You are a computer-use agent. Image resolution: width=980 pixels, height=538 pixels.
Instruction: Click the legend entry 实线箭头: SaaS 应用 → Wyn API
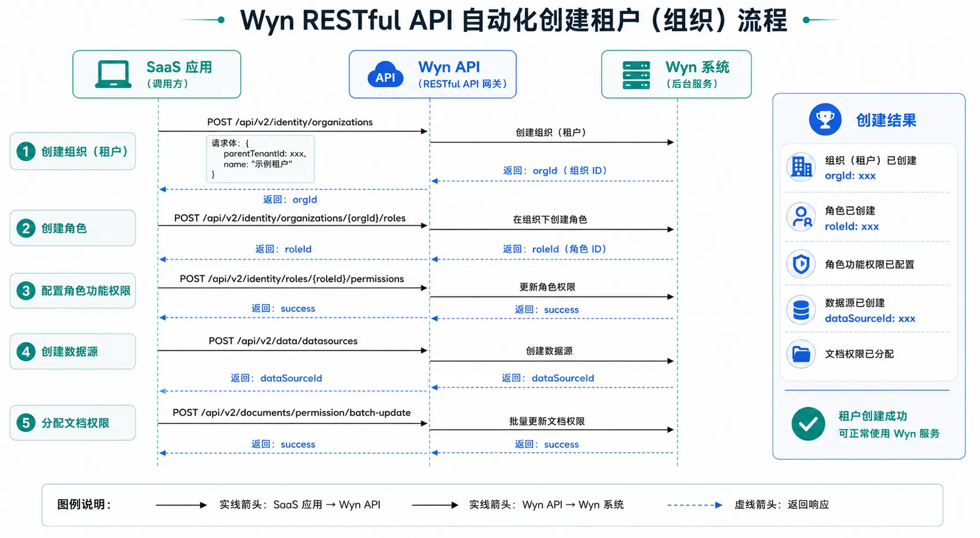pos(299,505)
